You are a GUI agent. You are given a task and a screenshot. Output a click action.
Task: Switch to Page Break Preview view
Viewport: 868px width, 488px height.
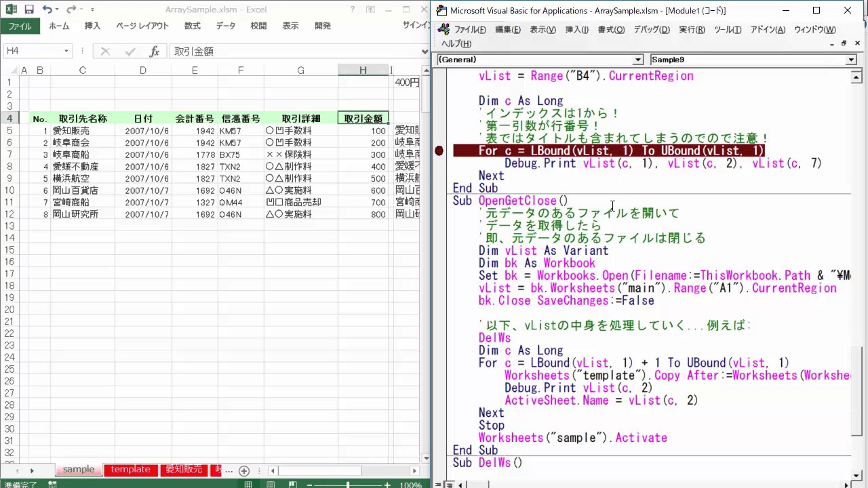click(x=292, y=485)
